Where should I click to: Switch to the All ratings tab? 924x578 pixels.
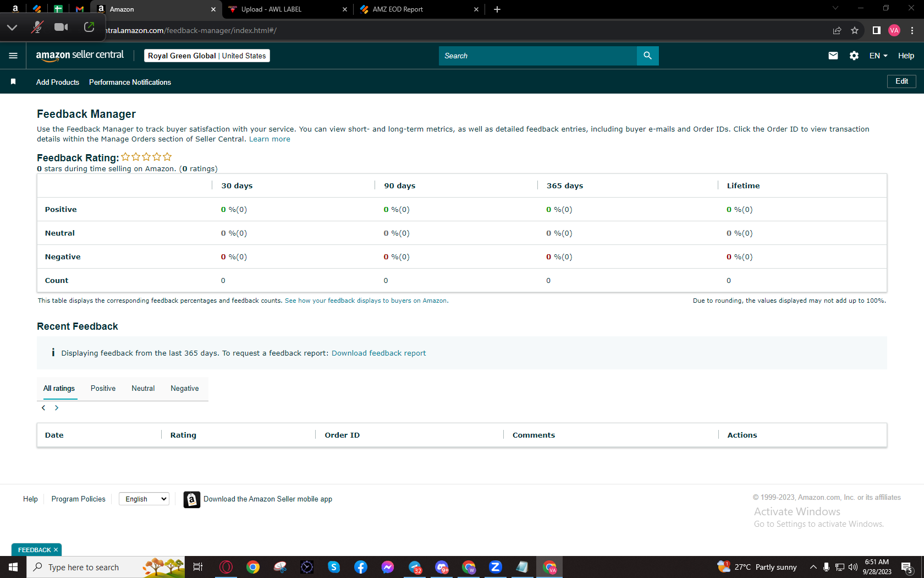pos(59,389)
